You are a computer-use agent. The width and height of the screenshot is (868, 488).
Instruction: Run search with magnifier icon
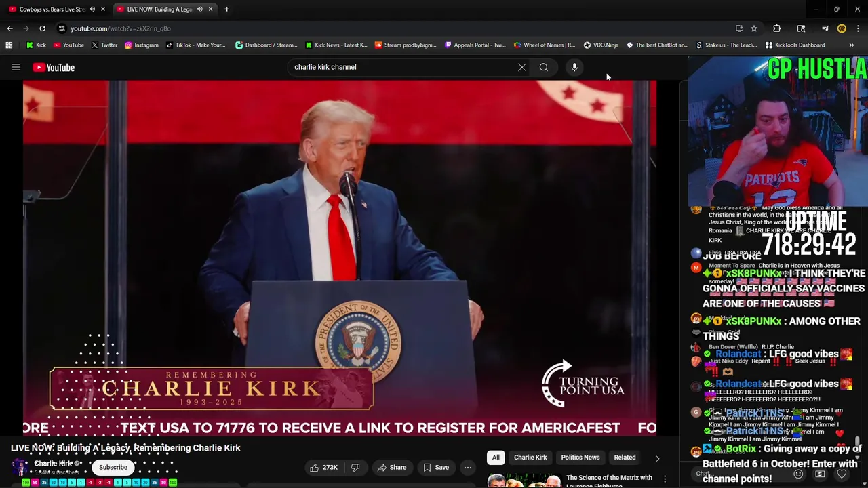544,67
